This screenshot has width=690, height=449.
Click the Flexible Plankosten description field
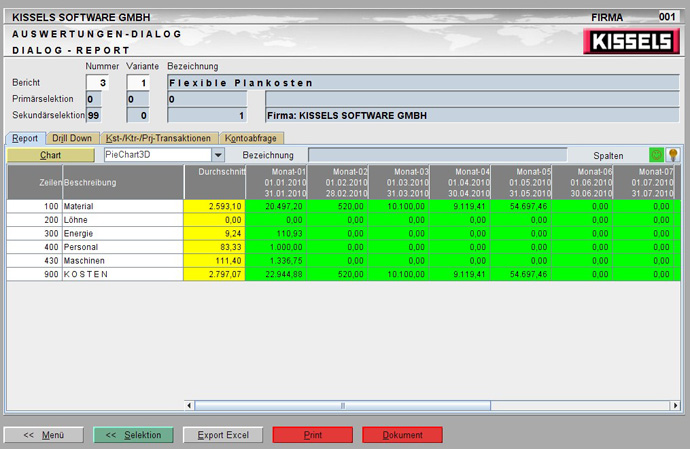click(x=423, y=83)
